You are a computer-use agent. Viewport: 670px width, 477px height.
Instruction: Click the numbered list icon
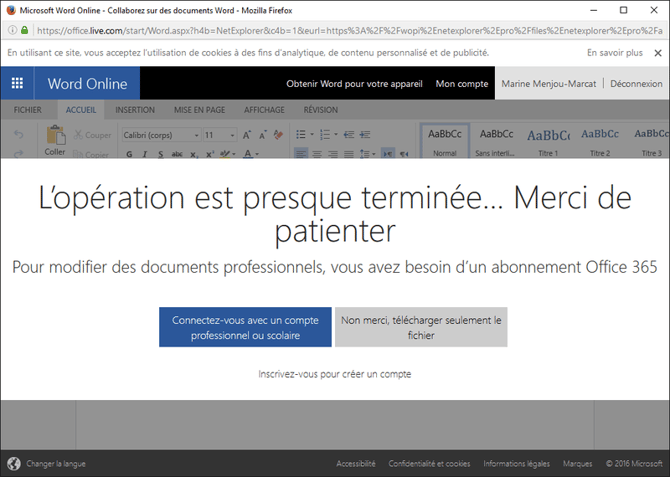pos(325,135)
